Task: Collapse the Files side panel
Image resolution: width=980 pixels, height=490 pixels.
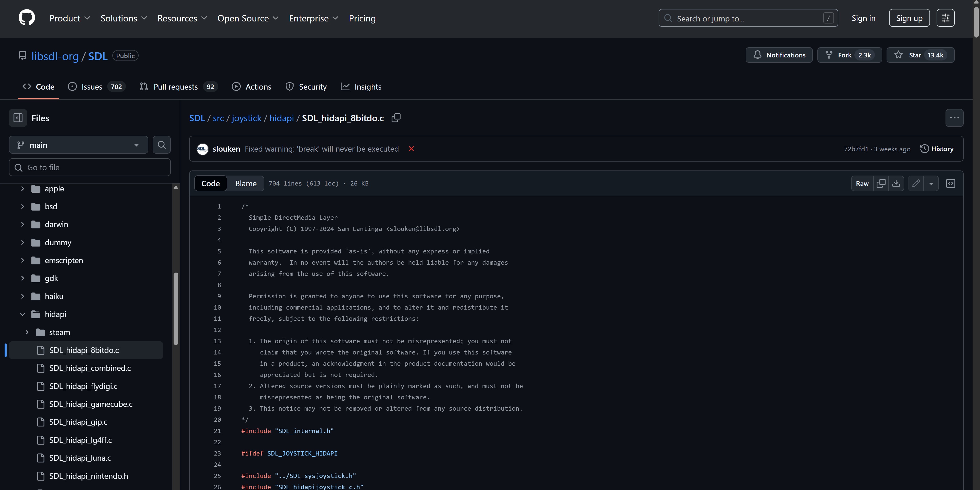Action: [18, 118]
